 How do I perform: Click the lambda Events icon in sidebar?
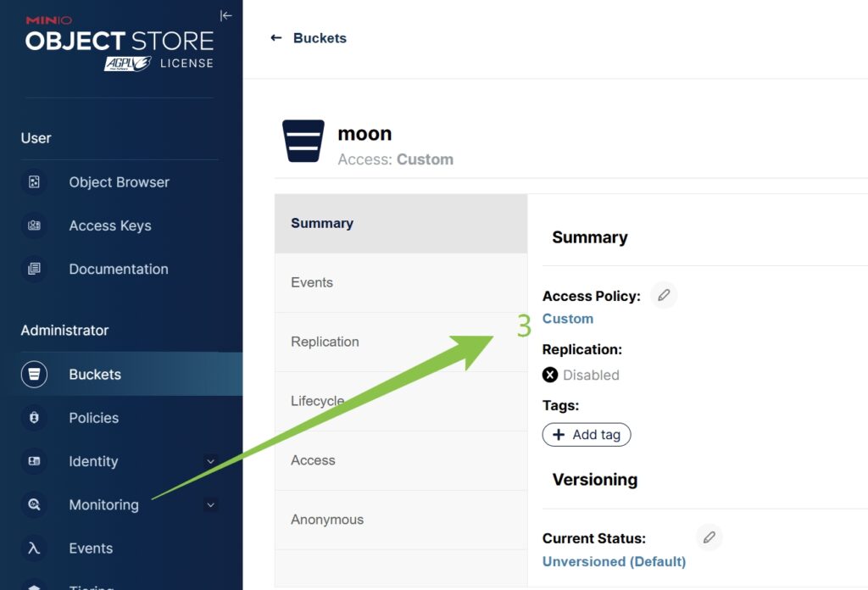[34, 548]
